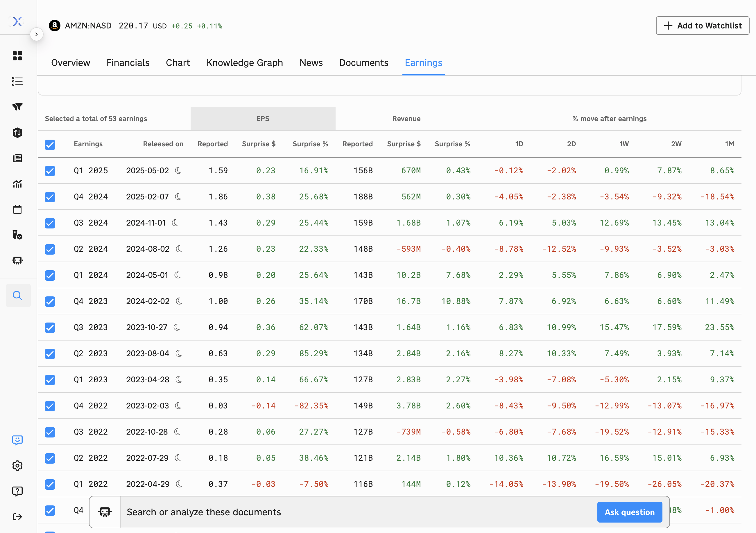Open the dashboard grid icon

(x=17, y=56)
